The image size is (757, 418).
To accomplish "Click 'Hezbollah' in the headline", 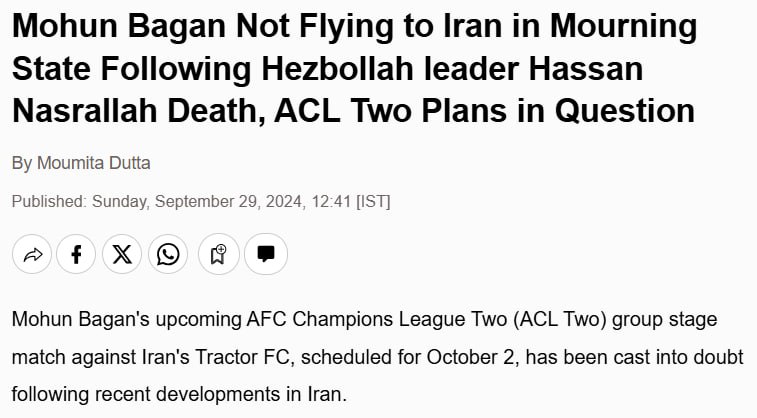I will tap(338, 68).
